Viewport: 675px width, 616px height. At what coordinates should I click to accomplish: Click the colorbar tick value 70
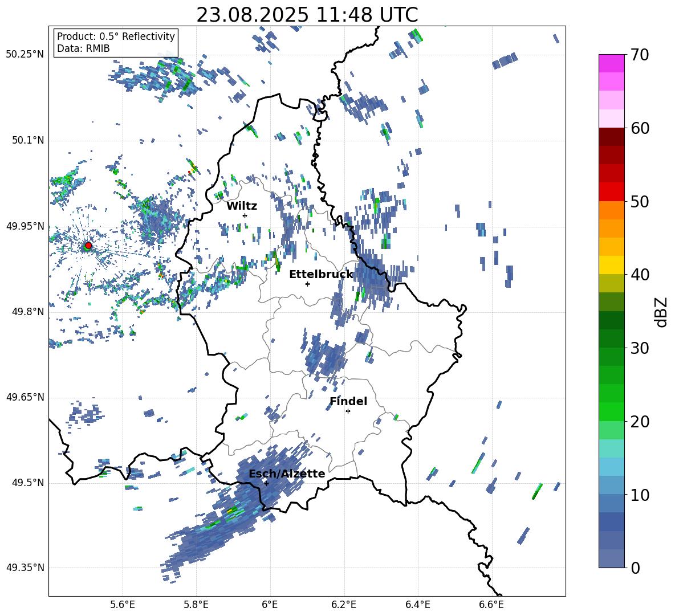click(x=640, y=55)
